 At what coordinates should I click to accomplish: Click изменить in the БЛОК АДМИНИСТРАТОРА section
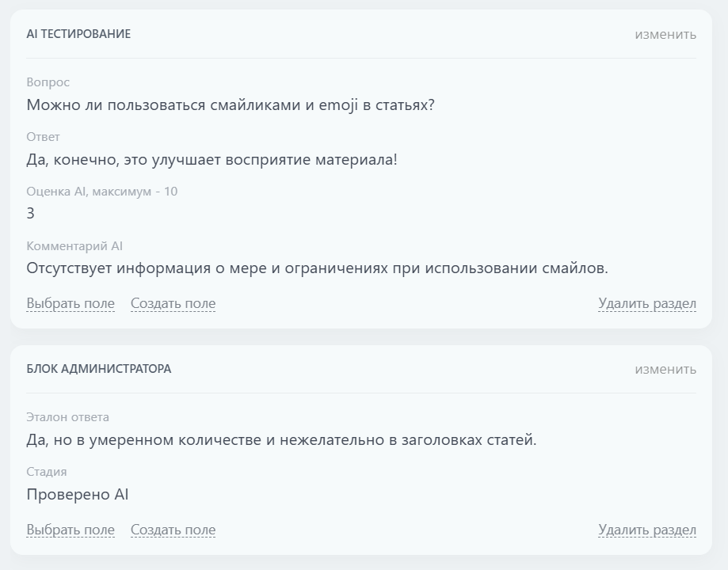pos(665,369)
